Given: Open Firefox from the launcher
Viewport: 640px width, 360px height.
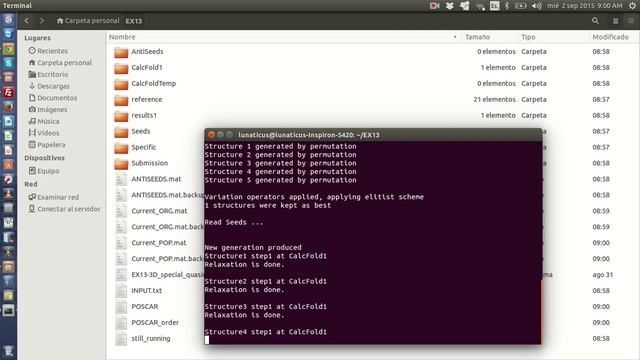Looking at the screenshot, I should click(x=8, y=107).
